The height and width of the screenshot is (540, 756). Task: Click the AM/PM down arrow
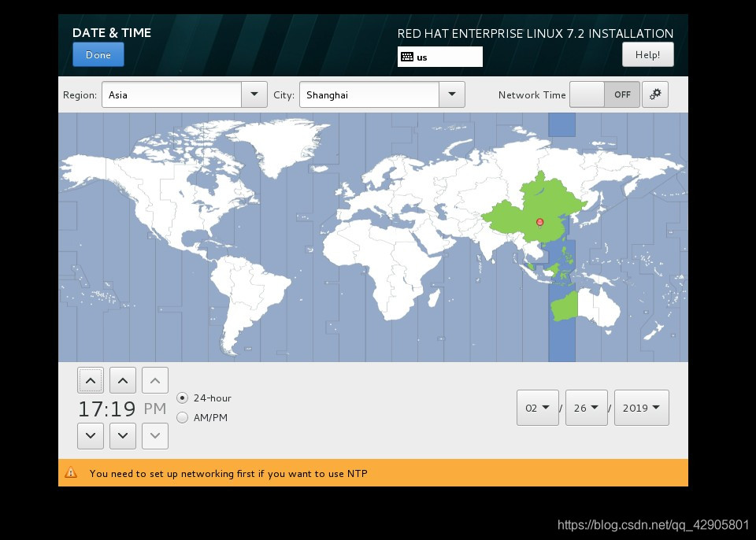pos(155,436)
